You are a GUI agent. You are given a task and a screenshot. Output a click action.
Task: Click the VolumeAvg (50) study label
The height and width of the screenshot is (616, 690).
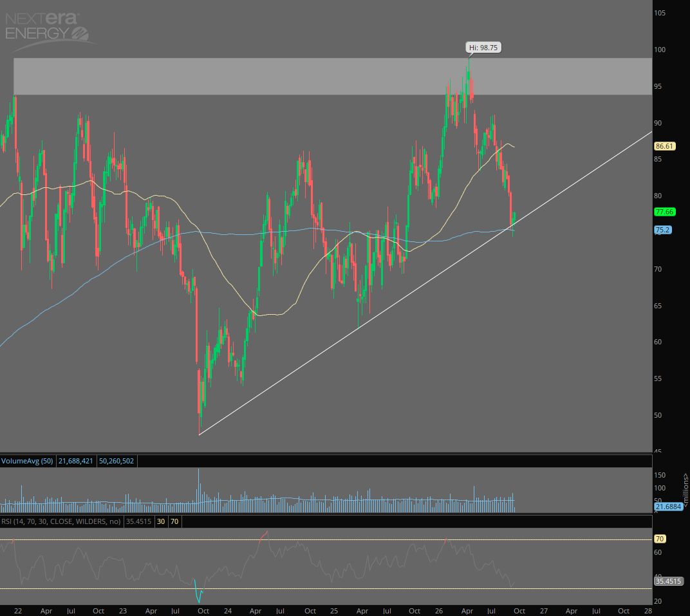[27, 461]
